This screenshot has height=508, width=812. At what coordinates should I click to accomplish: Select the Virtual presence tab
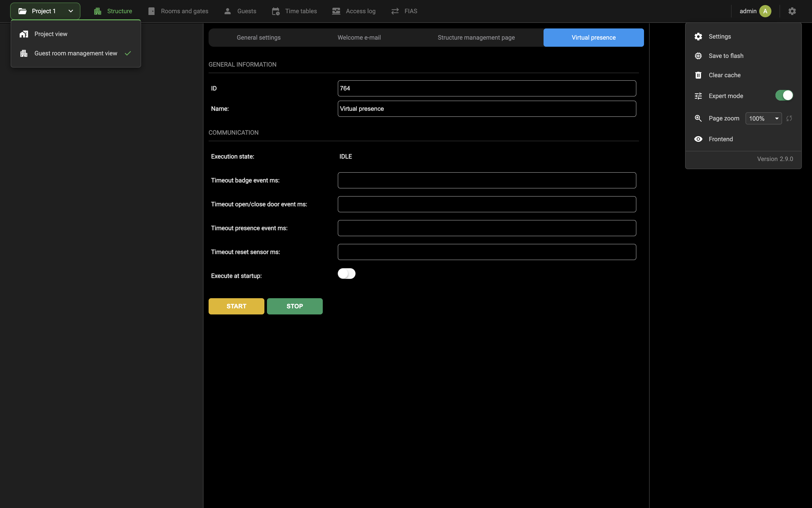coord(594,38)
